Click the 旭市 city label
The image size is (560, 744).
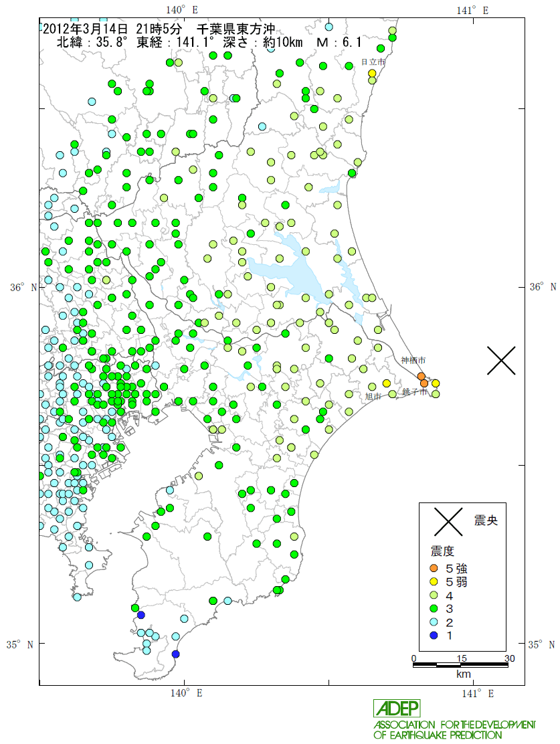tap(373, 396)
